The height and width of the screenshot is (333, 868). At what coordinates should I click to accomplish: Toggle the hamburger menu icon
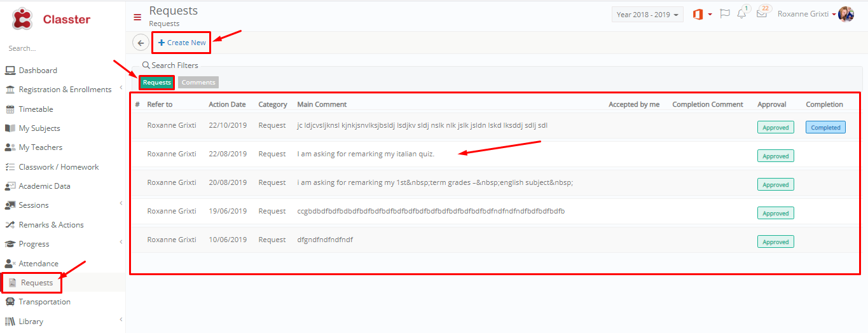tap(137, 17)
